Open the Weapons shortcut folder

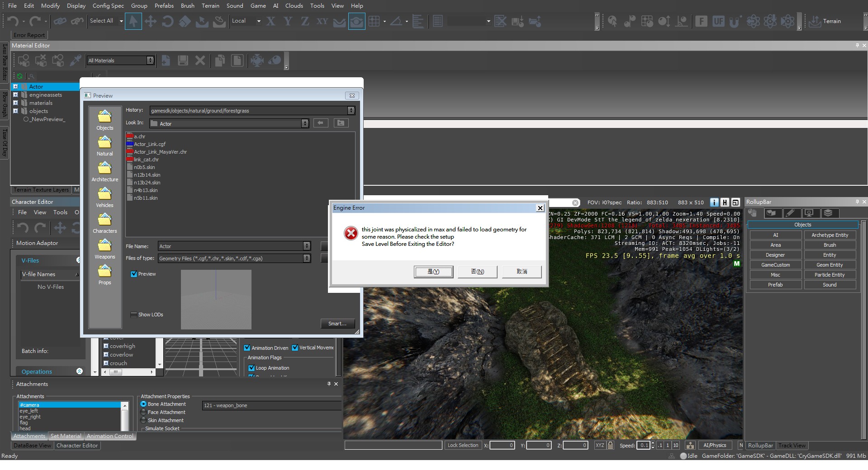[105, 249]
